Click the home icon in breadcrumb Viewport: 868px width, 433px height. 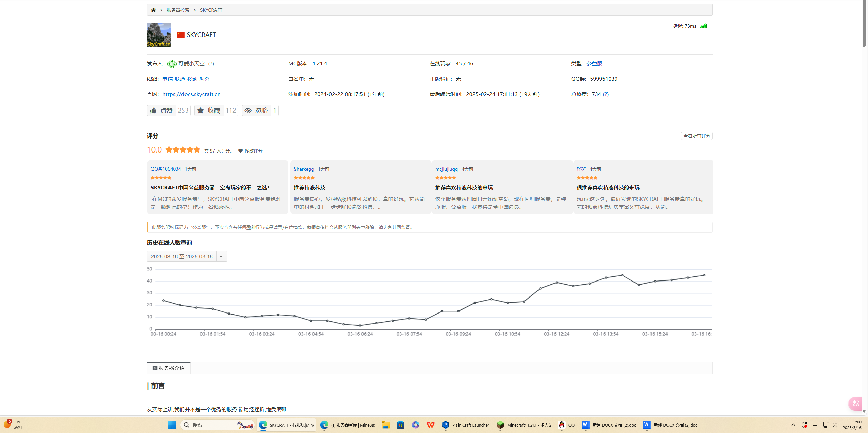[x=154, y=10]
